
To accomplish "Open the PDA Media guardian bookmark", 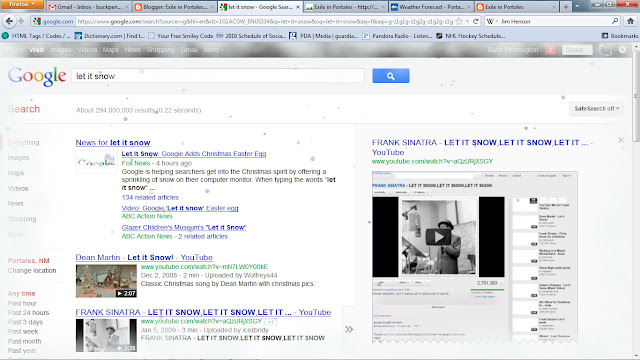I will click(x=324, y=36).
